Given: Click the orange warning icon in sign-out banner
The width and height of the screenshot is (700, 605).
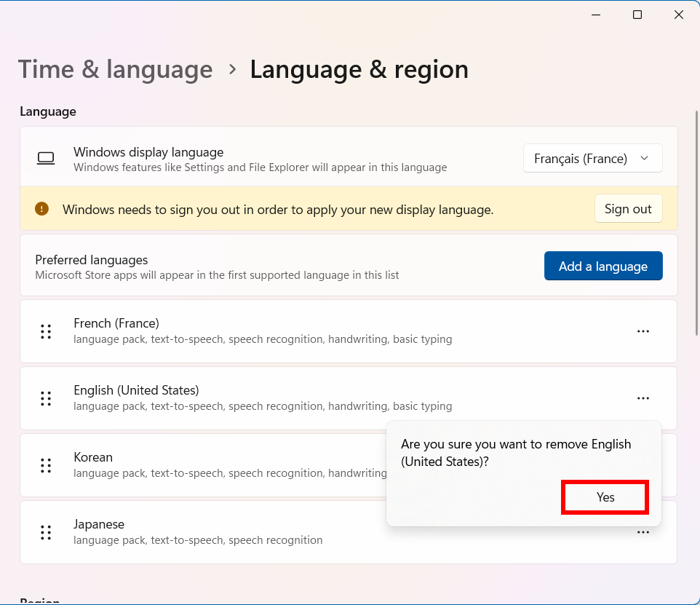Looking at the screenshot, I should (42, 209).
